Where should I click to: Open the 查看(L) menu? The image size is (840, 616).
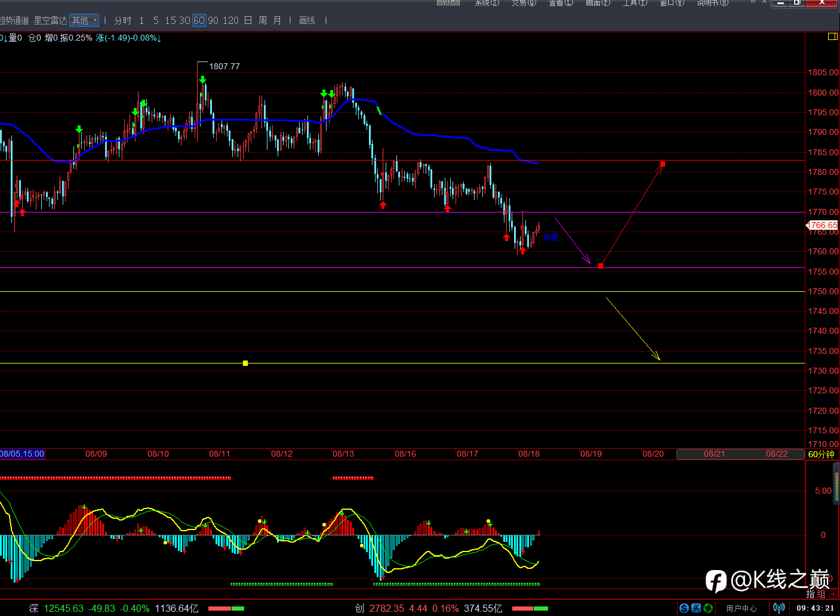[x=561, y=3]
